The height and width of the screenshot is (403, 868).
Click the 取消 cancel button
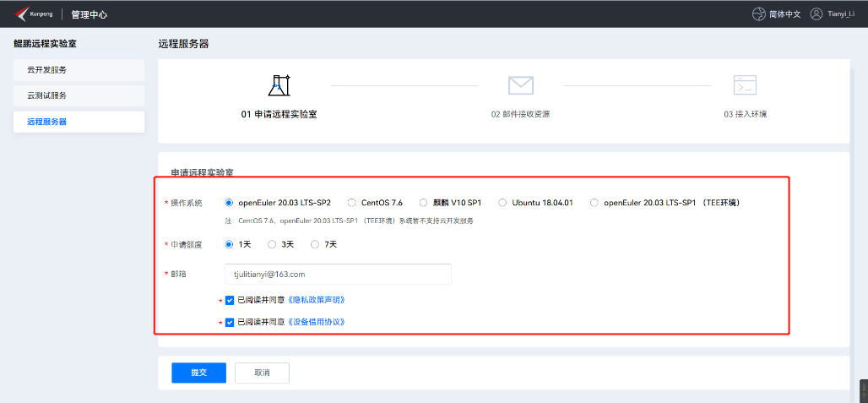click(262, 373)
